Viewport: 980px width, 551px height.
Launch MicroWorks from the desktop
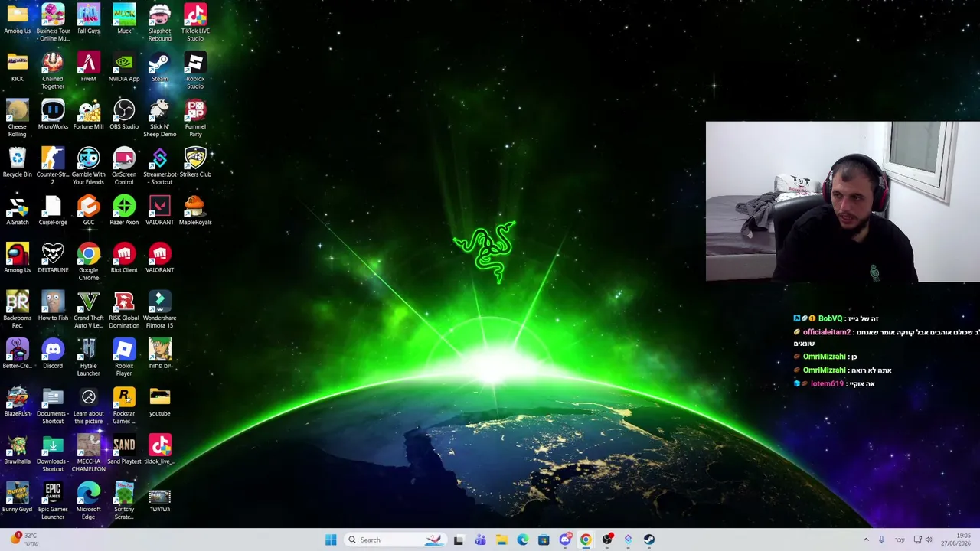click(53, 115)
